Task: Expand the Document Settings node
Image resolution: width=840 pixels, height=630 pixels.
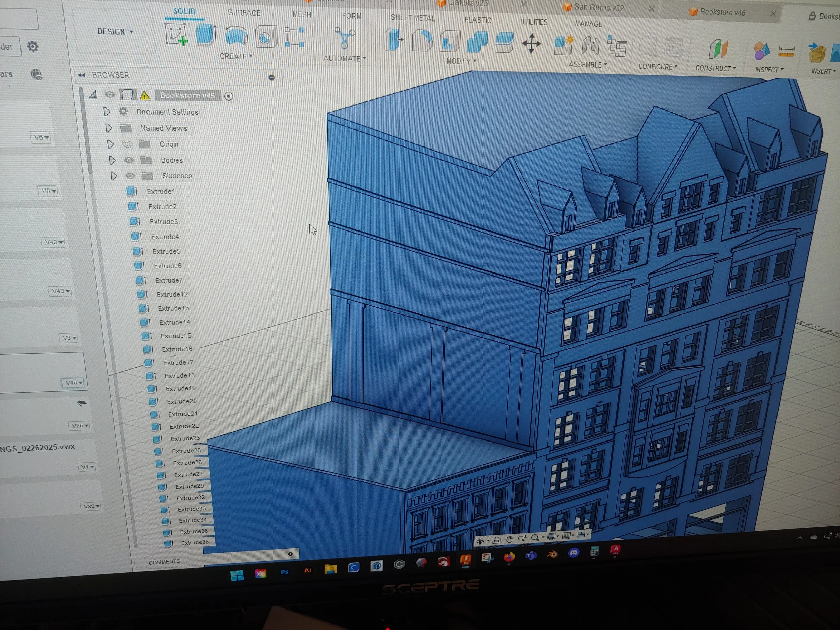Action: pyautogui.click(x=107, y=112)
